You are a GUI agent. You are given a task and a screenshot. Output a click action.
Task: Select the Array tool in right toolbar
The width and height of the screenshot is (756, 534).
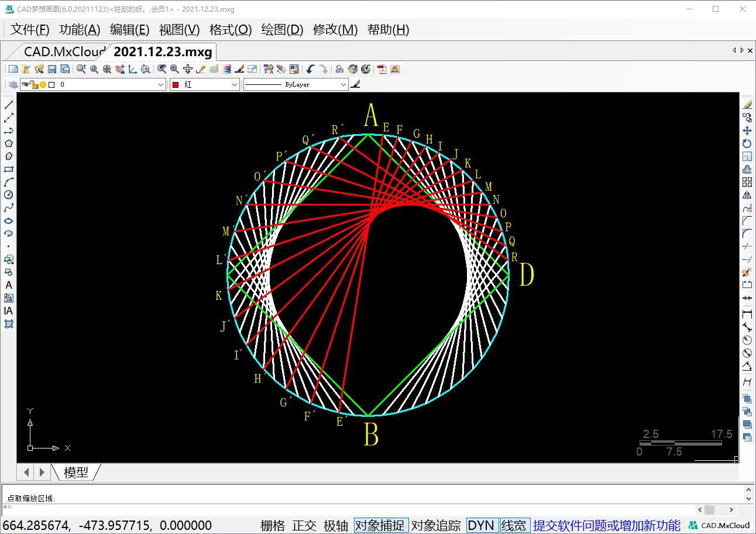(x=747, y=182)
